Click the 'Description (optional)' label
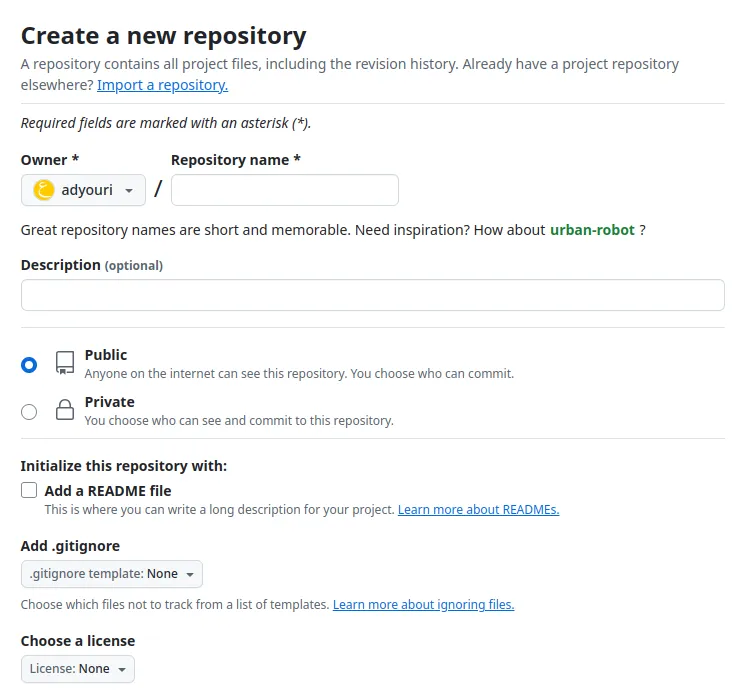Viewport: 740px width, 690px height. coord(92,265)
